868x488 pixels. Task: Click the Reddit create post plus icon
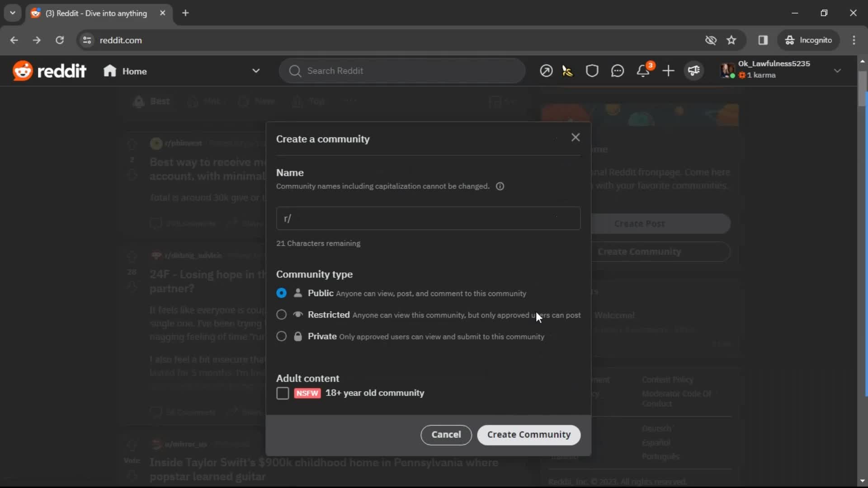coord(668,70)
